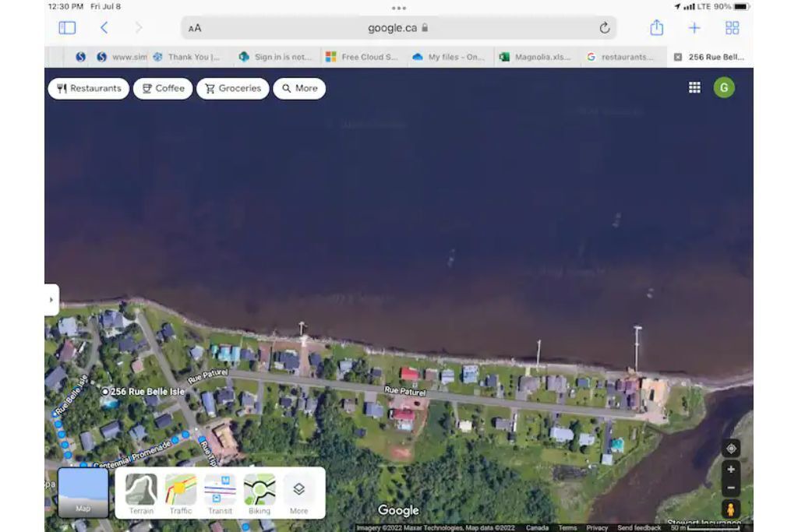798x532 pixels.
Task: Open the Privacy link
Action: click(597, 528)
